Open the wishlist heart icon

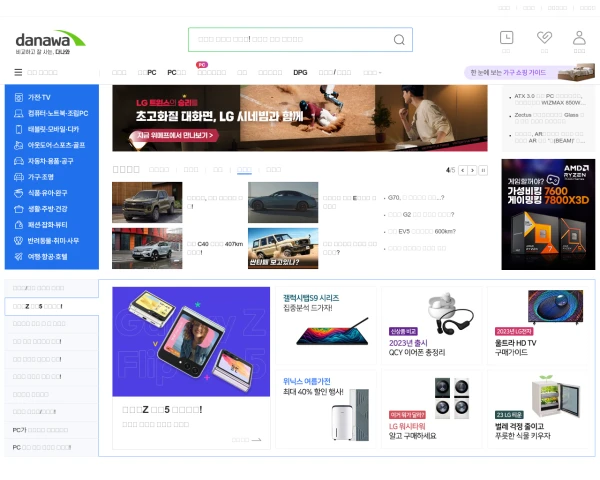point(544,38)
